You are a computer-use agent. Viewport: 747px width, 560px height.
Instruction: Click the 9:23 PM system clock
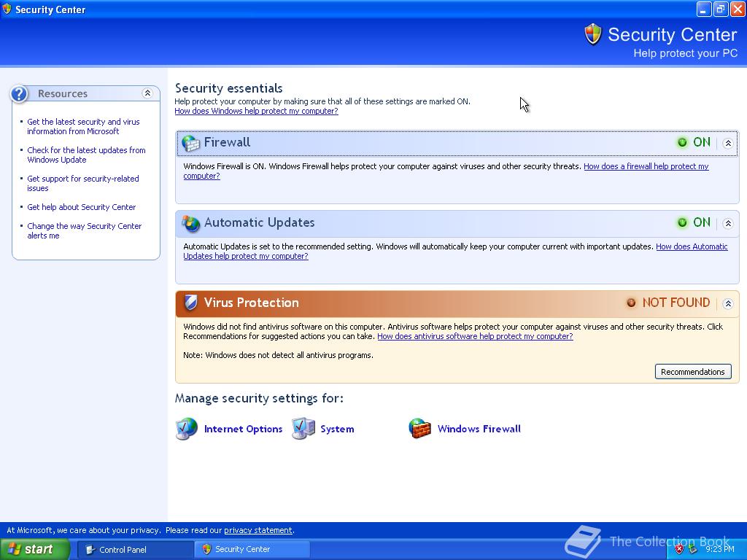click(x=720, y=549)
